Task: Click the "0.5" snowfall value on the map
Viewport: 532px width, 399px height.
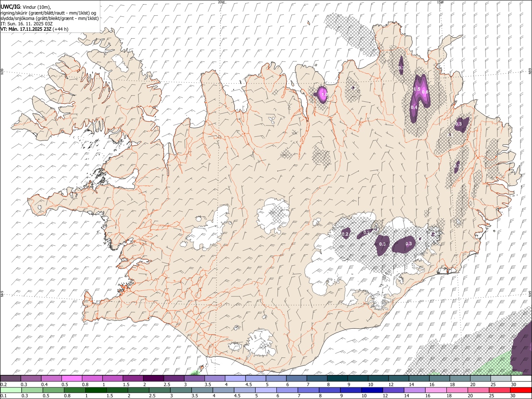Action: 417,89
